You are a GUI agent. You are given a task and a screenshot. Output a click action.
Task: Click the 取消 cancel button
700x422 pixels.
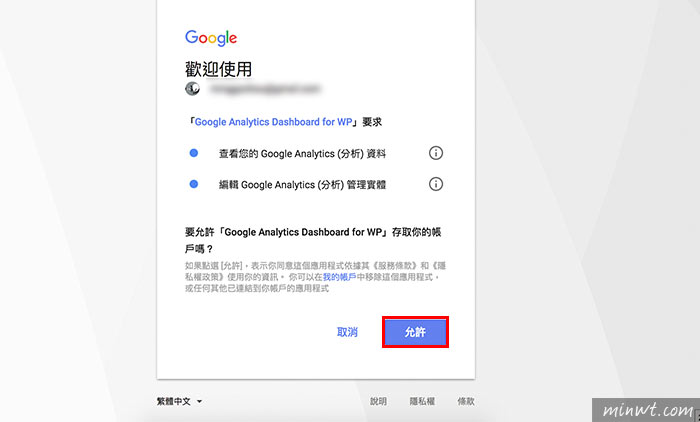pos(347,332)
